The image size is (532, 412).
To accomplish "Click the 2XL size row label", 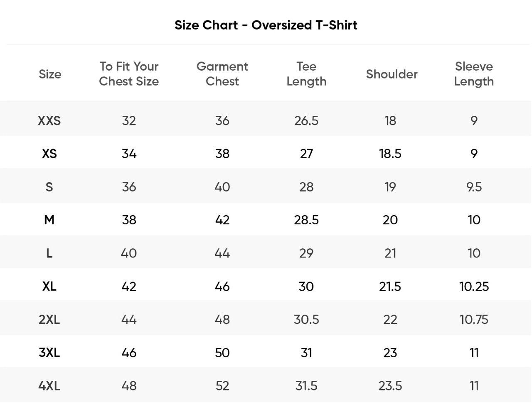I will (49, 319).
